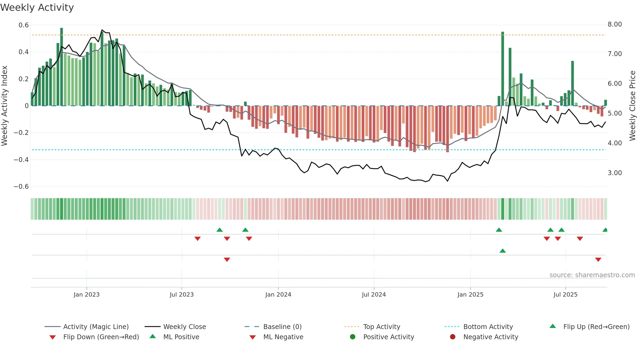The height and width of the screenshot is (362, 644).
Task: Click the darkest green heatmap cell in early 2025
Action: point(503,209)
